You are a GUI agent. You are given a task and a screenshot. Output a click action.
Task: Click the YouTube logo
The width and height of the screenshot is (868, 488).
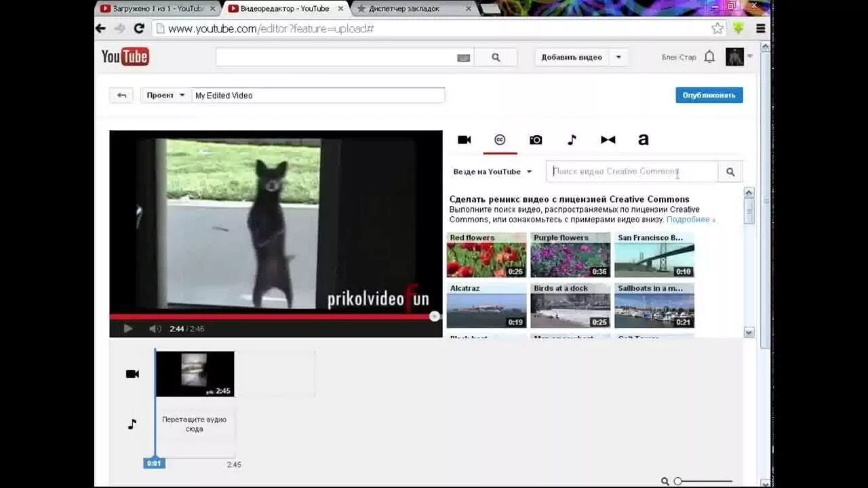[x=125, y=57]
